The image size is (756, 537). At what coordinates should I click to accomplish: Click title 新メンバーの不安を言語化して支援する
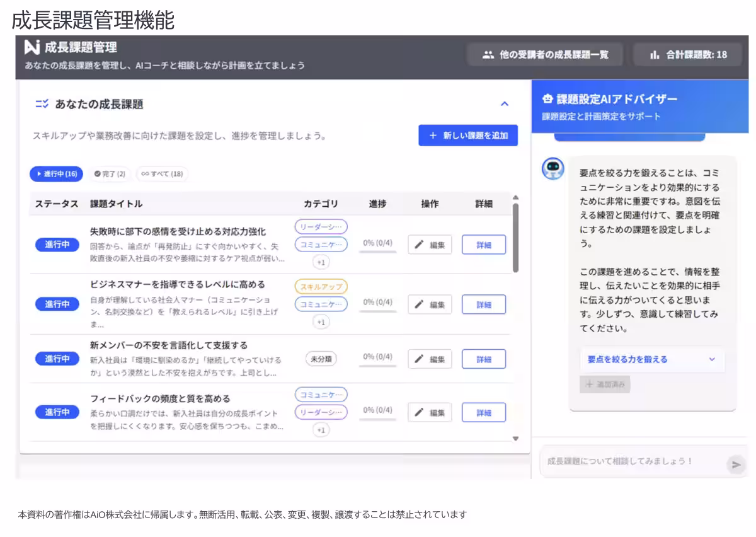click(x=169, y=345)
